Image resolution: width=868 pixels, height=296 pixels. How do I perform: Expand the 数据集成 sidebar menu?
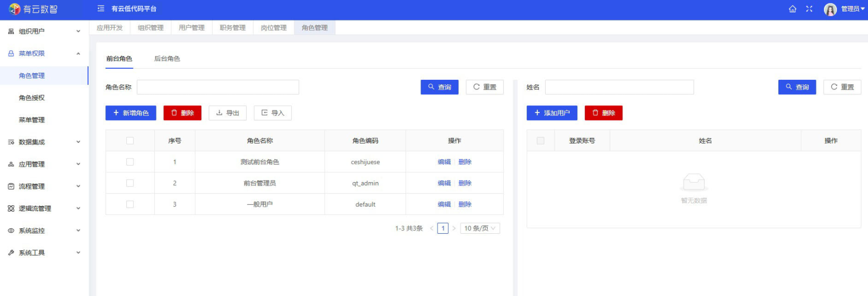(x=44, y=142)
